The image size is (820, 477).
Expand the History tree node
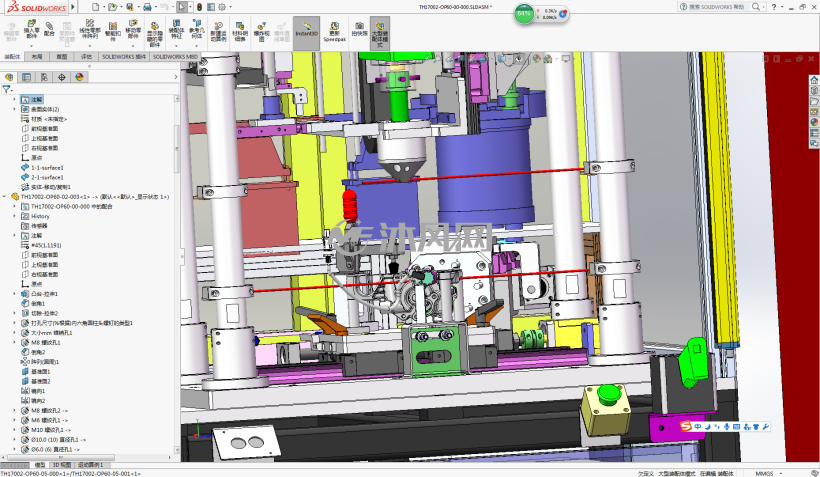click(14, 216)
